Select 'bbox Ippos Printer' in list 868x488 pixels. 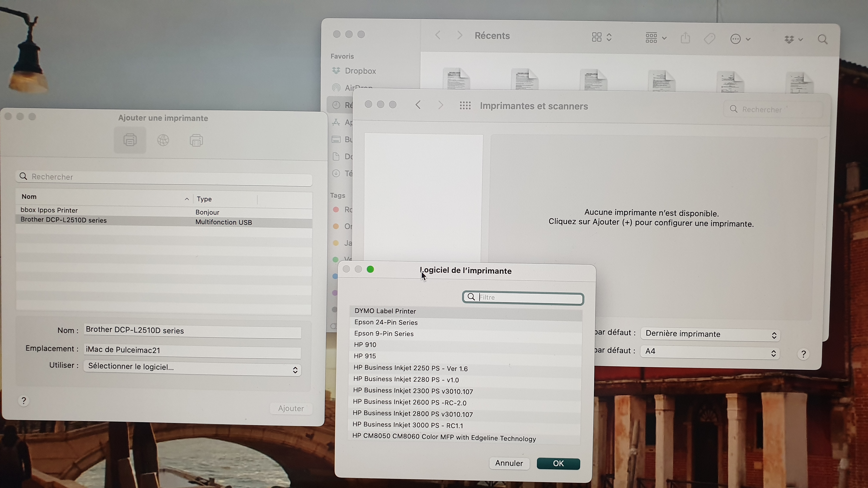point(49,210)
